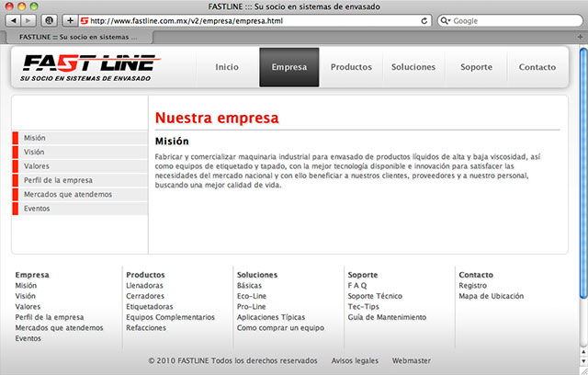
Task: Open the bookmarks icon in the toolbar
Action: (49, 20)
